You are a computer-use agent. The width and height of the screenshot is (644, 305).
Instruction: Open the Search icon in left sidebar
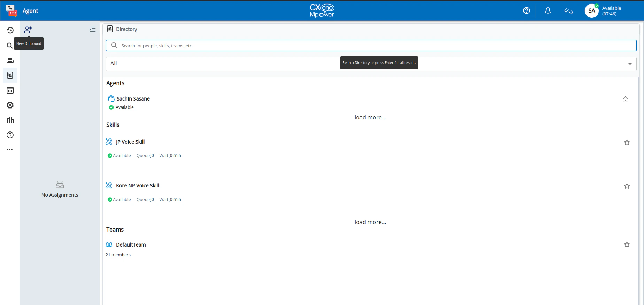(10, 46)
